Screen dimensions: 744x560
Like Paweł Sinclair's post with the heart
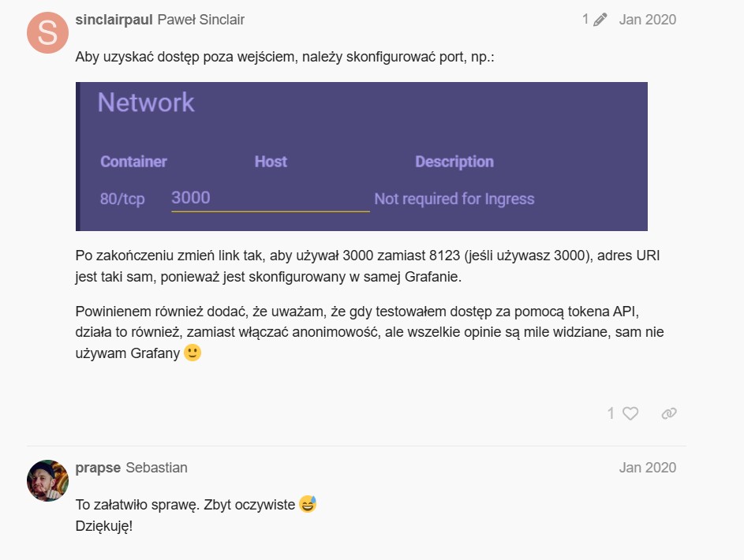point(630,413)
